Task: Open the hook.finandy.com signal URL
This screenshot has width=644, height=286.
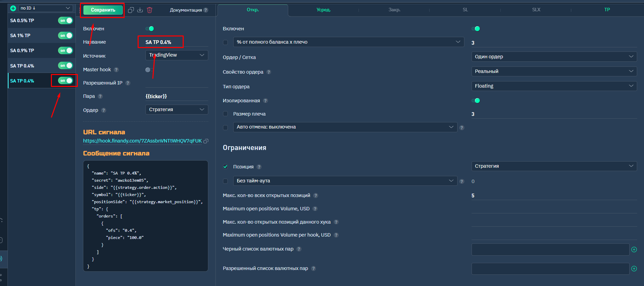Action: pyautogui.click(x=142, y=141)
